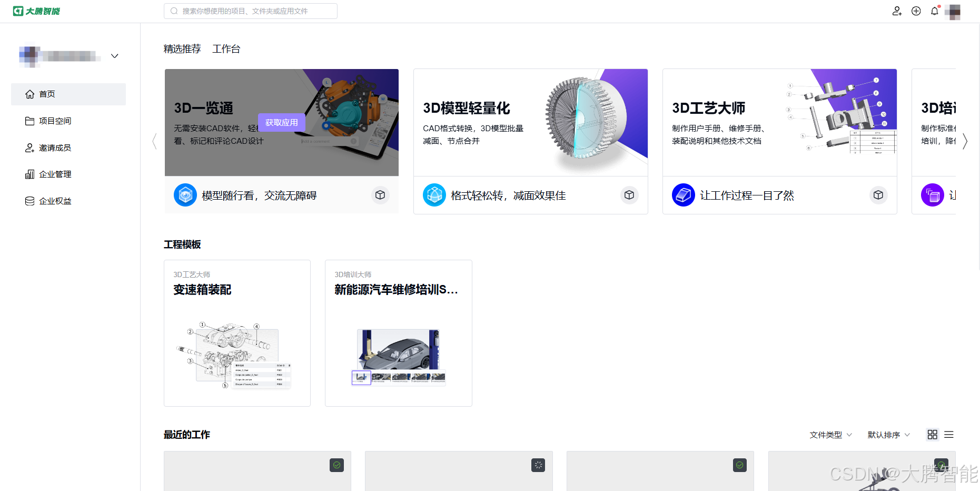Open the notification bell
The height and width of the screenshot is (491, 980).
pyautogui.click(x=935, y=11)
